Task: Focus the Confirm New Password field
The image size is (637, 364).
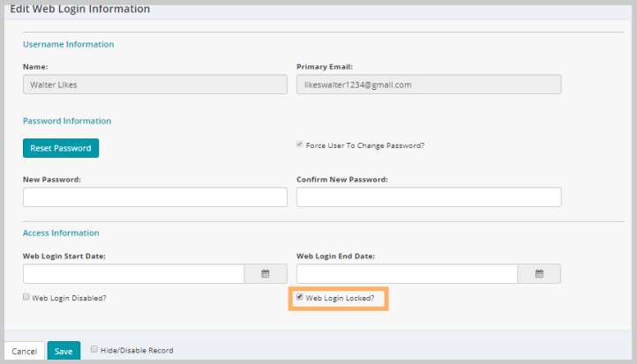Action: [x=429, y=197]
